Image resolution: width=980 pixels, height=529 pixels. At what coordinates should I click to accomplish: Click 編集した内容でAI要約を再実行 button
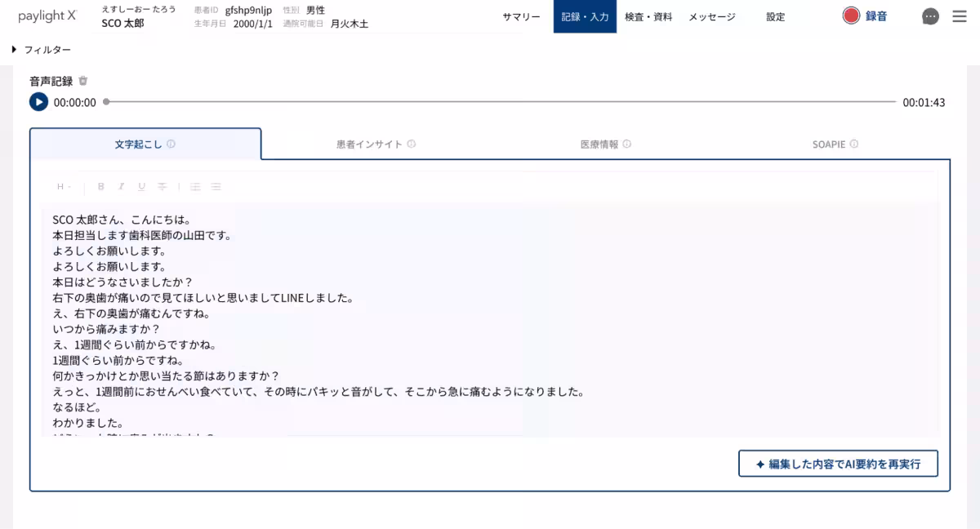pos(838,463)
